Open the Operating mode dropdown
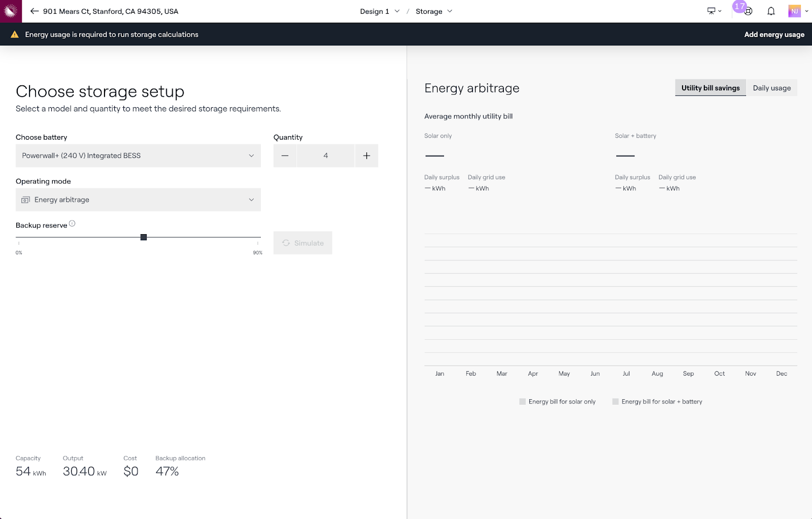812x519 pixels. click(138, 200)
